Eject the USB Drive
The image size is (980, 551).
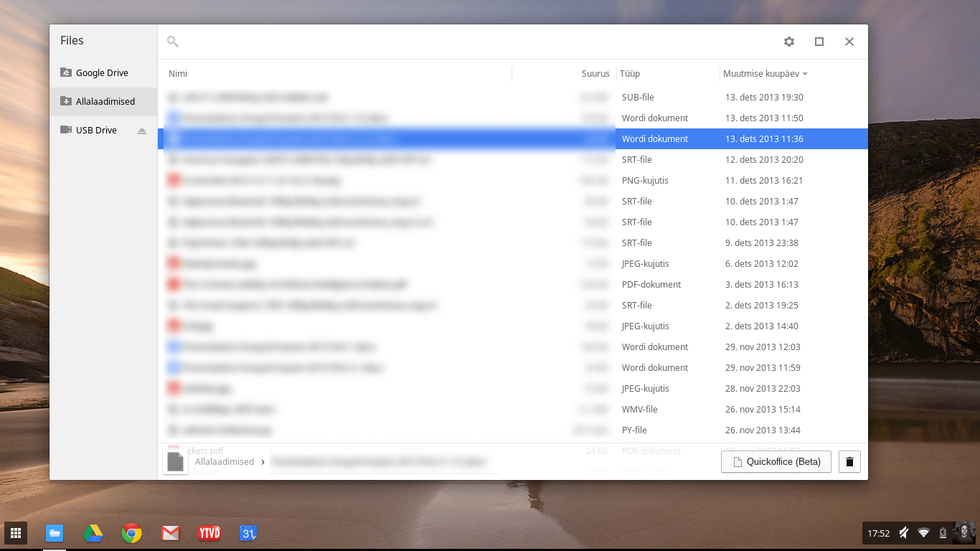[x=142, y=131]
